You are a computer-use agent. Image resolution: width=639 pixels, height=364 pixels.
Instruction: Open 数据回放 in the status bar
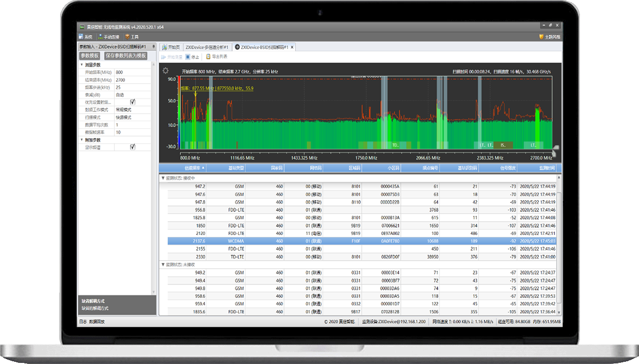coord(97,322)
